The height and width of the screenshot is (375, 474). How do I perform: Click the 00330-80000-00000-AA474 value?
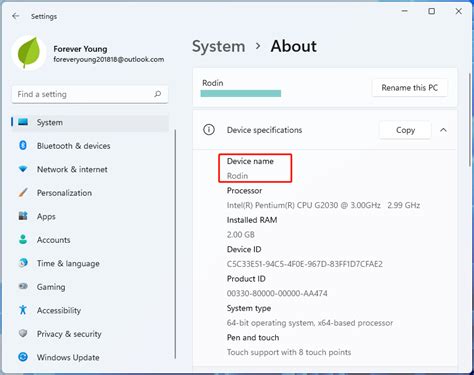(277, 293)
